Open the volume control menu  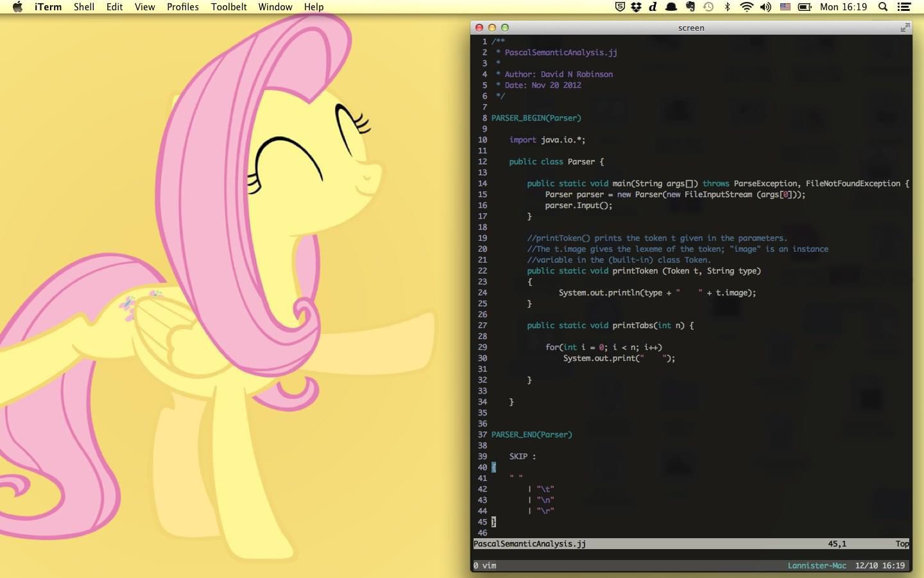pos(766,7)
